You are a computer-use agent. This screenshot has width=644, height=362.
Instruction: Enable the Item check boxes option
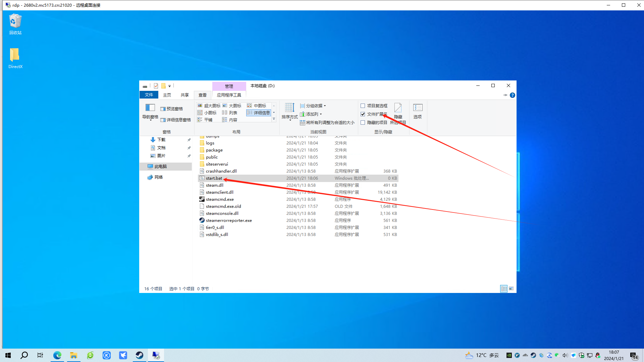(x=363, y=106)
